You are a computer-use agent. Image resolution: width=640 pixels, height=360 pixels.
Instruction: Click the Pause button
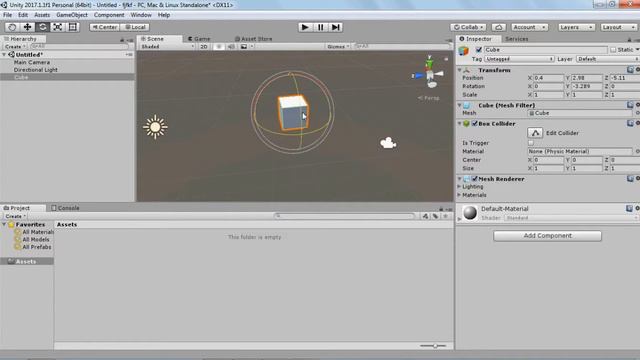point(320,27)
